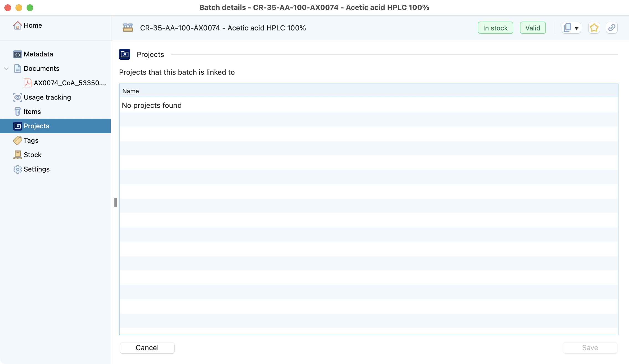629x364 pixels.
Task: Click the Settings gear icon
Action: coord(17,169)
